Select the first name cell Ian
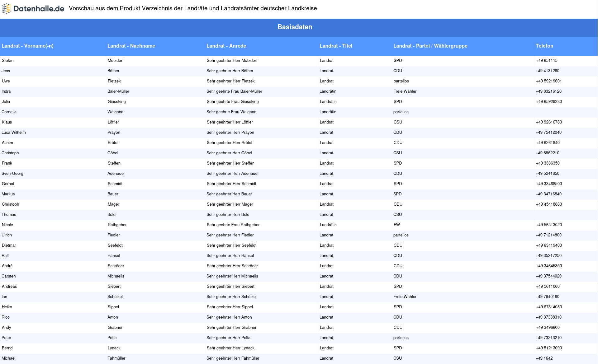 pos(4,297)
